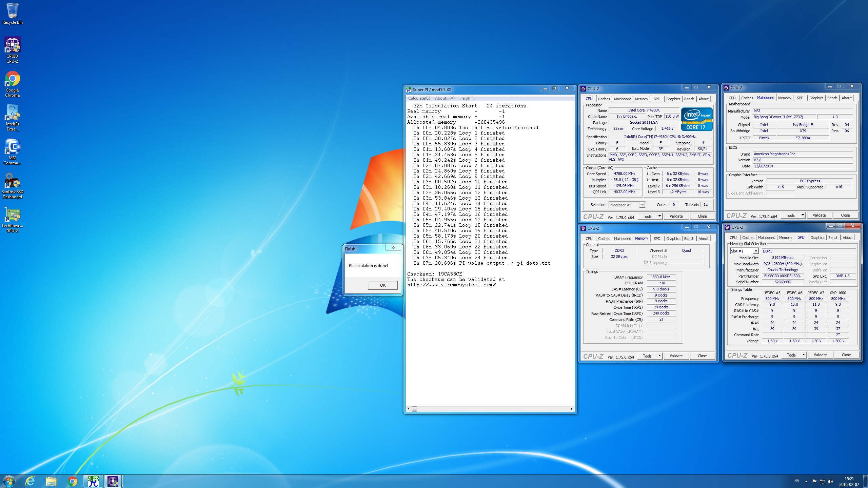Open Windows Explorer folder from taskbar
The width and height of the screenshot is (868, 488).
tap(51, 481)
